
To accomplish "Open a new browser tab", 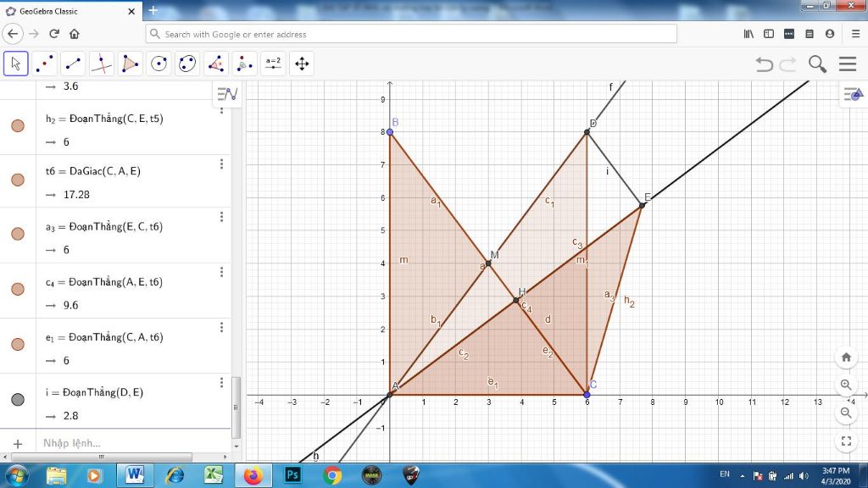I will pos(153,10).
